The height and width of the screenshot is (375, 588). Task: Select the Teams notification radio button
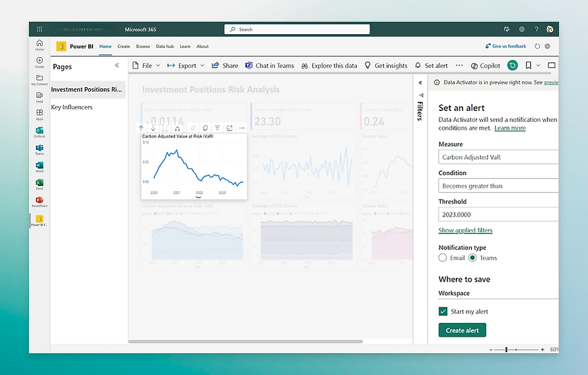473,257
